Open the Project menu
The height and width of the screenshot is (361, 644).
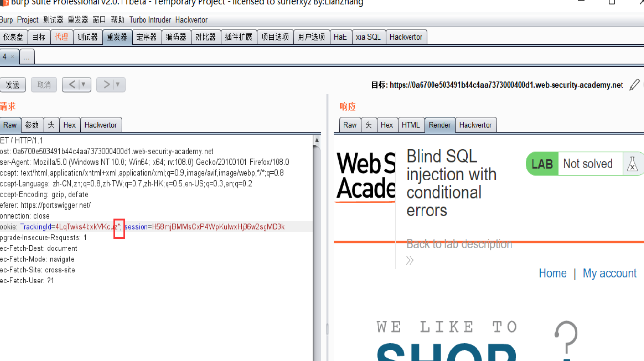28,20
